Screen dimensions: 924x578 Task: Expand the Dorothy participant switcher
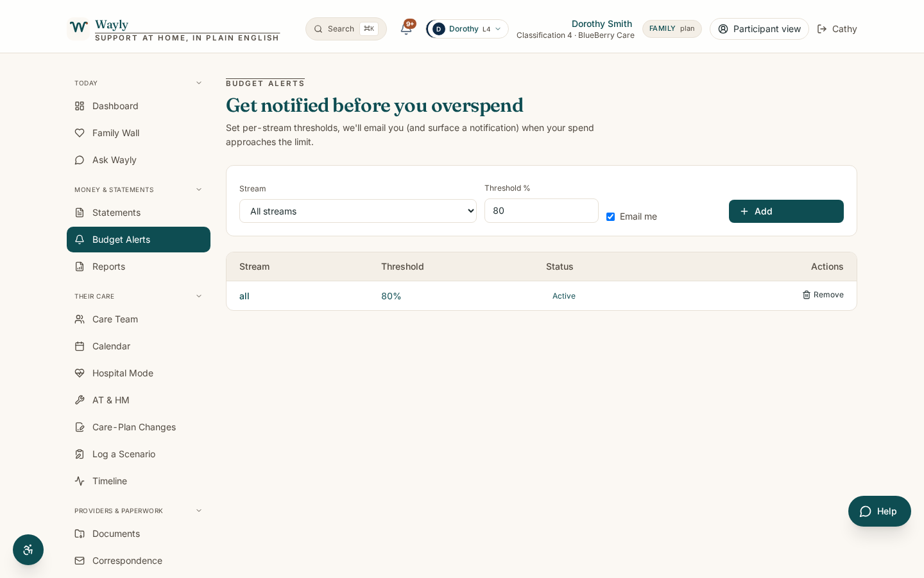467,29
